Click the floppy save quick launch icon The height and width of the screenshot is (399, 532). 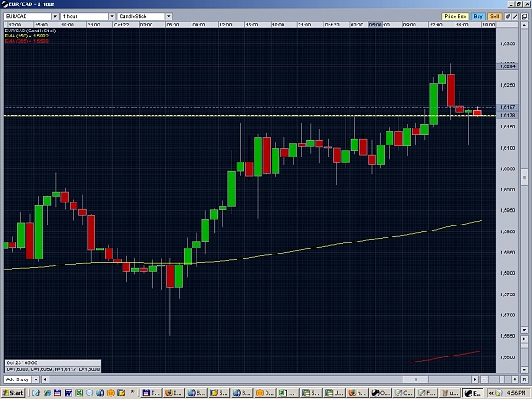pos(57,393)
